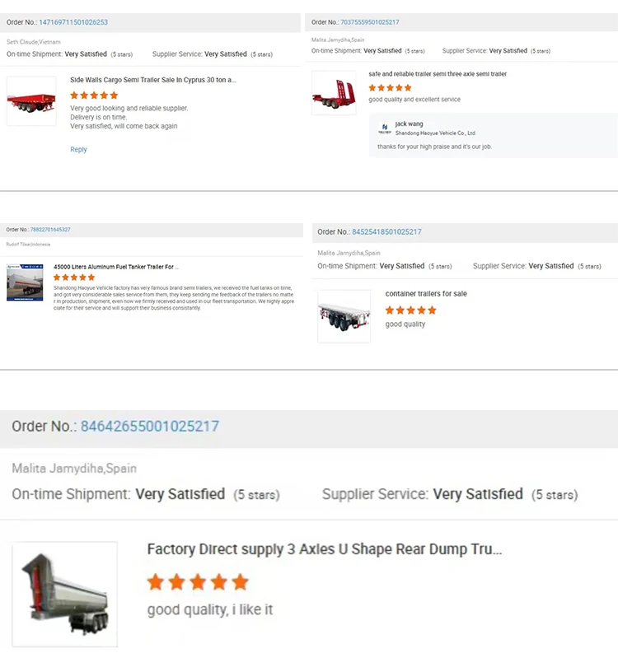This screenshot has width=618, height=672.
Task: Open red lowbed semi trailer thumbnail
Action: 334,93
